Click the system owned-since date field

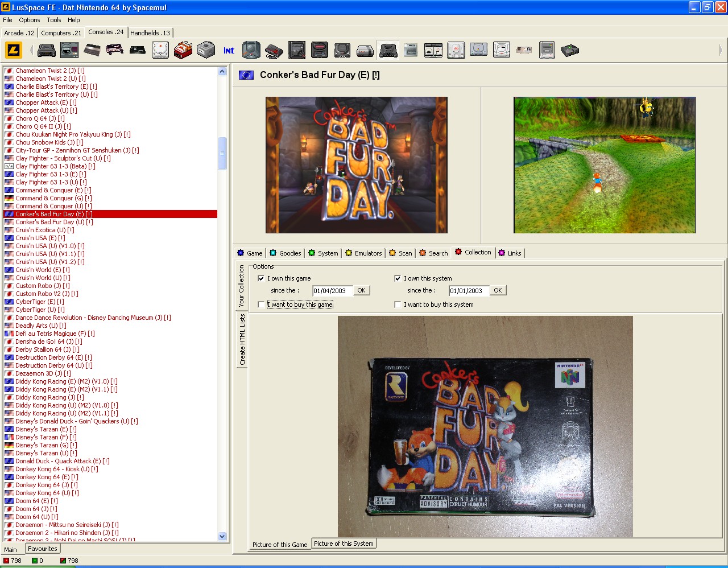coord(469,290)
